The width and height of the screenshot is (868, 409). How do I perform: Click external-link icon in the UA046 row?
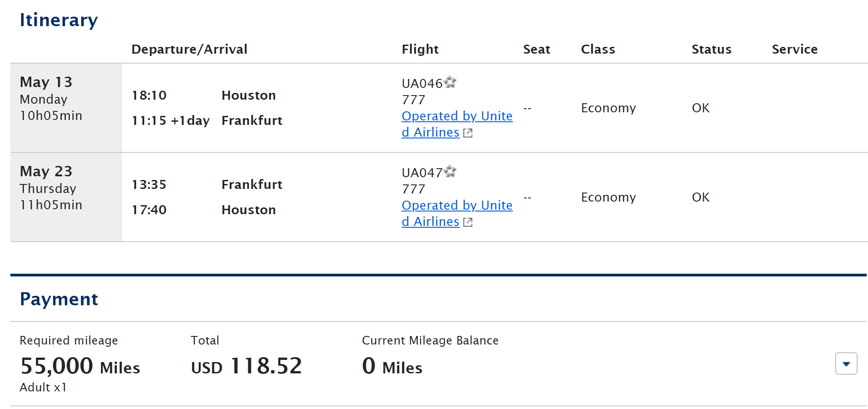click(x=468, y=133)
